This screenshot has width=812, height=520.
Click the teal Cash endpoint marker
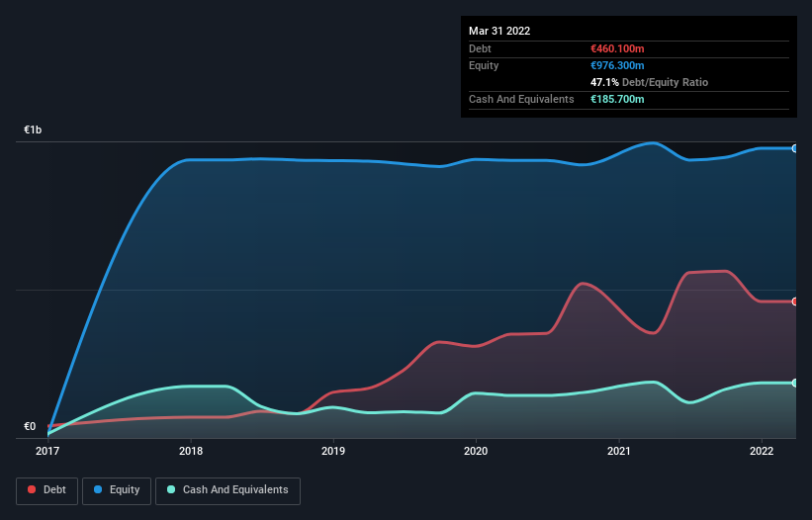coord(795,383)
